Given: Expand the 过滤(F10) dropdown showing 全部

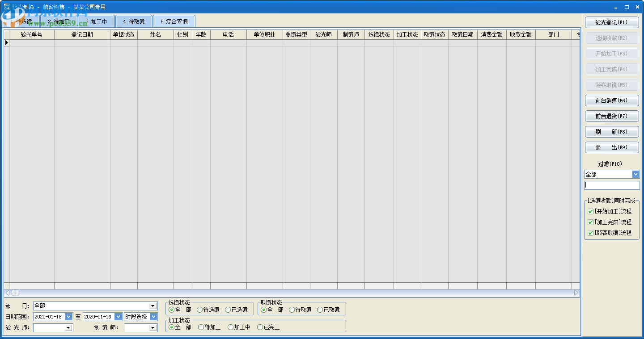Looking at the screenshot, I should (x=636, y=174).
